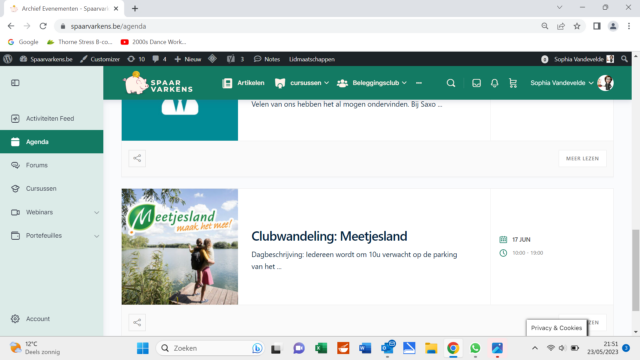Open Spaarvarkens.be site menu in admin bar
The image size is (640, 360).
tap(46, 59)
